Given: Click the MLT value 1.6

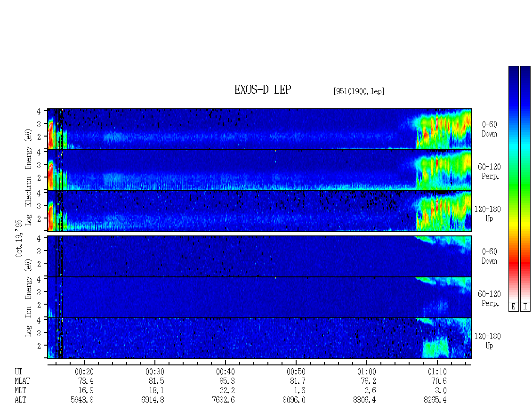Looking at the screenshot, I should (x=299, y=391).
